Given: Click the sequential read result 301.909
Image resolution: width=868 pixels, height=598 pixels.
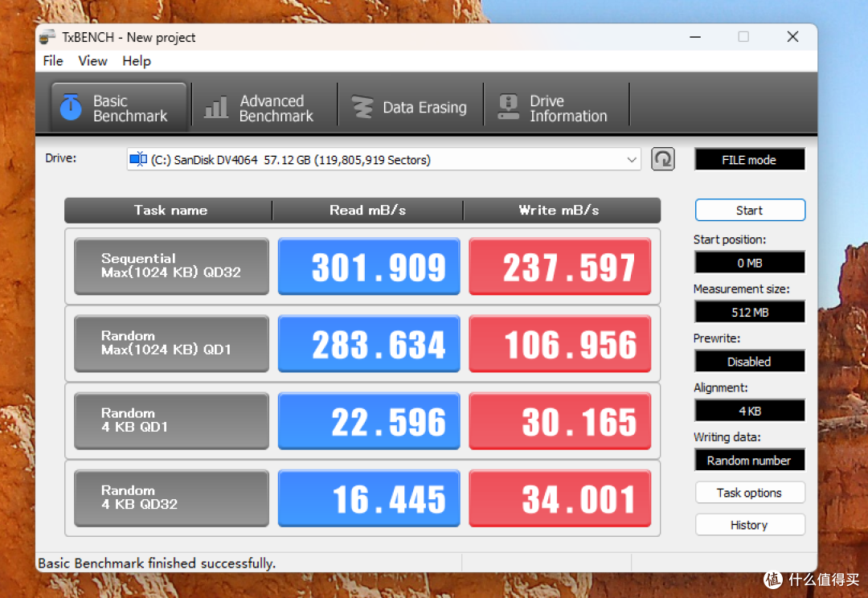Looking at the screenshot, I should click(369, 266).
